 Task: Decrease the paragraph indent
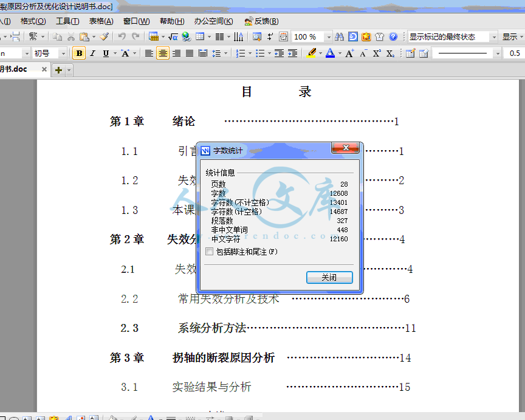279,53
